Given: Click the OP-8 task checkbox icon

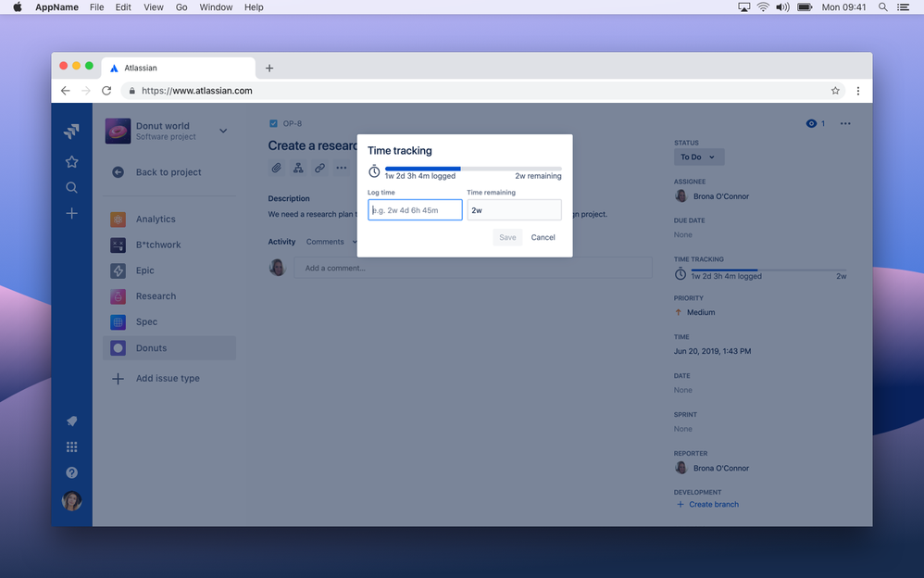Looking at the screenshot, I should (273, 123).
